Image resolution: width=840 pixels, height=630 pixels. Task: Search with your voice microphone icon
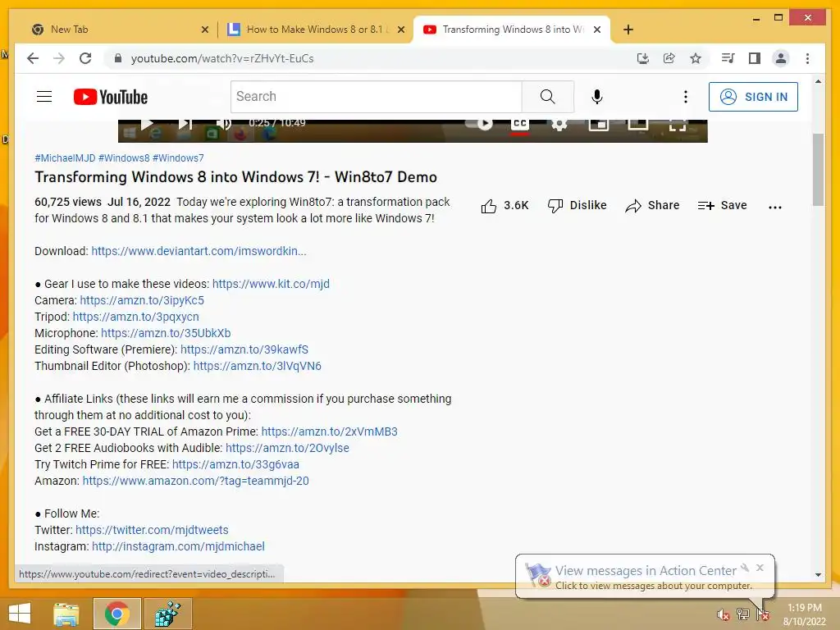point(597,97)
